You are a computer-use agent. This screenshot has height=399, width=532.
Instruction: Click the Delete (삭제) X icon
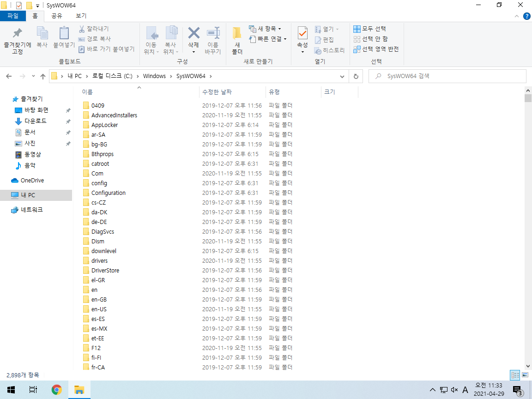pyautogui.click(x=194, y=33)
